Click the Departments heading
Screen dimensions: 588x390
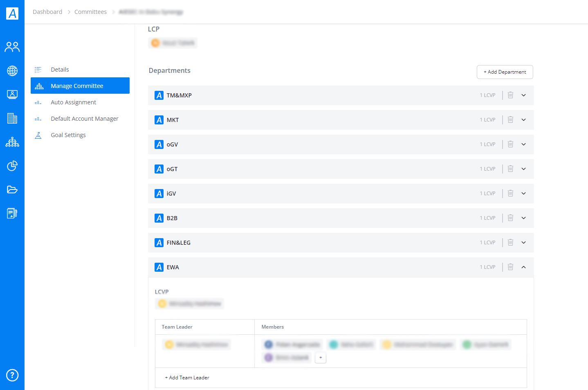click(x=169, y=70)
